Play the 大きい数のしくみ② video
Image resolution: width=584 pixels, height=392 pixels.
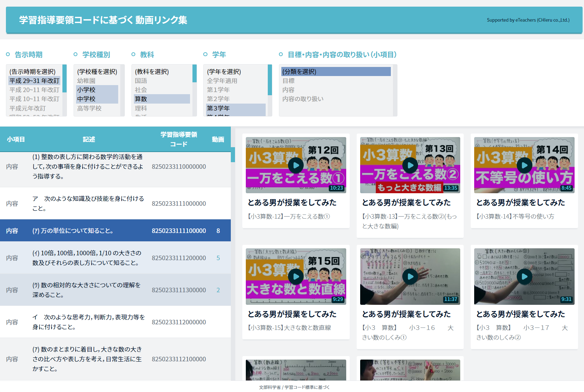tap(524, 277)
